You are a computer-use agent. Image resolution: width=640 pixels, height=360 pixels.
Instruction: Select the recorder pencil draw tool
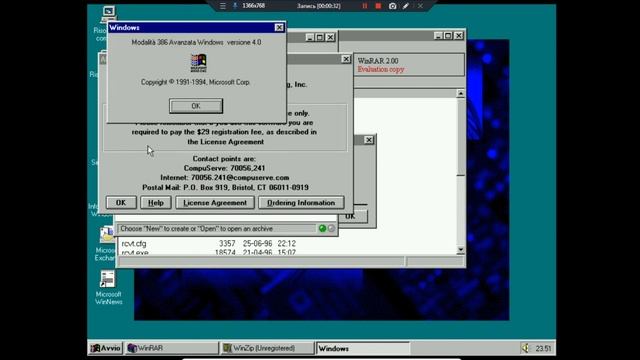pos(406,6)
